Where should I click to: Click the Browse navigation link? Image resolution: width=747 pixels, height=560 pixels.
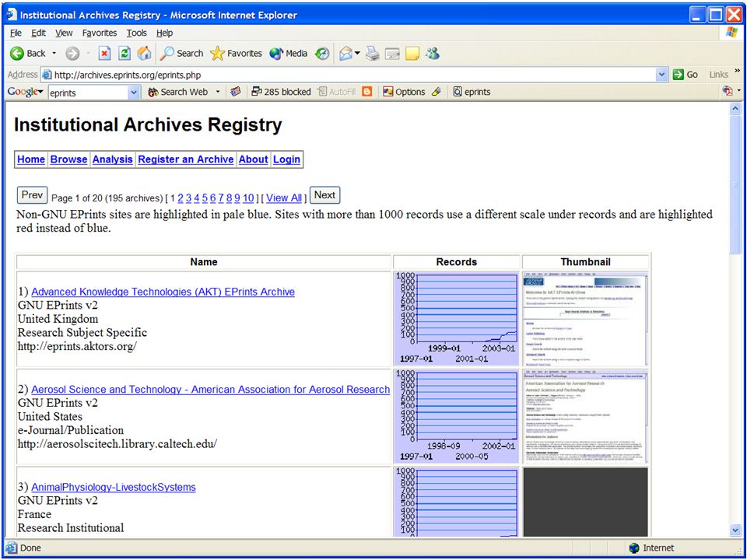(x=68, y=159)
